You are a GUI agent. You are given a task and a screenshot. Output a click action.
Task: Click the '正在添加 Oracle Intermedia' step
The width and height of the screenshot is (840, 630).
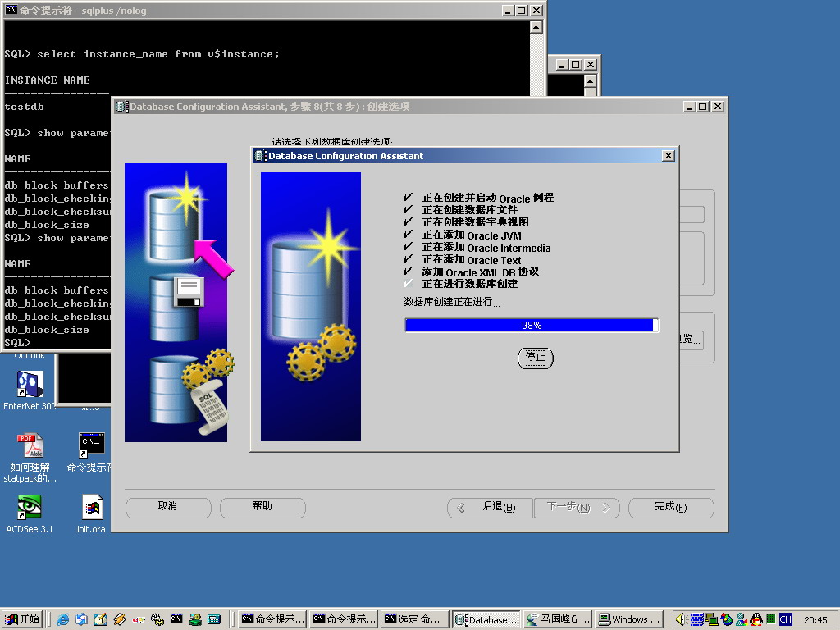tap(486, 247)
